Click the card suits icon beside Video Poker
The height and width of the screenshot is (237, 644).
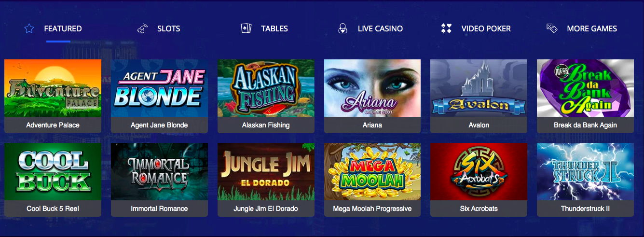pyautogui.click(x=446, y=28)
